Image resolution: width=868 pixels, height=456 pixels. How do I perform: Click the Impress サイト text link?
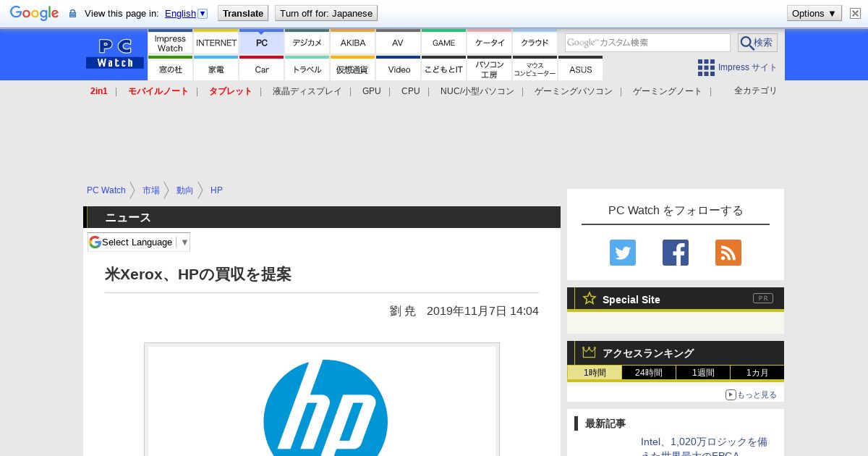[748, 67]
